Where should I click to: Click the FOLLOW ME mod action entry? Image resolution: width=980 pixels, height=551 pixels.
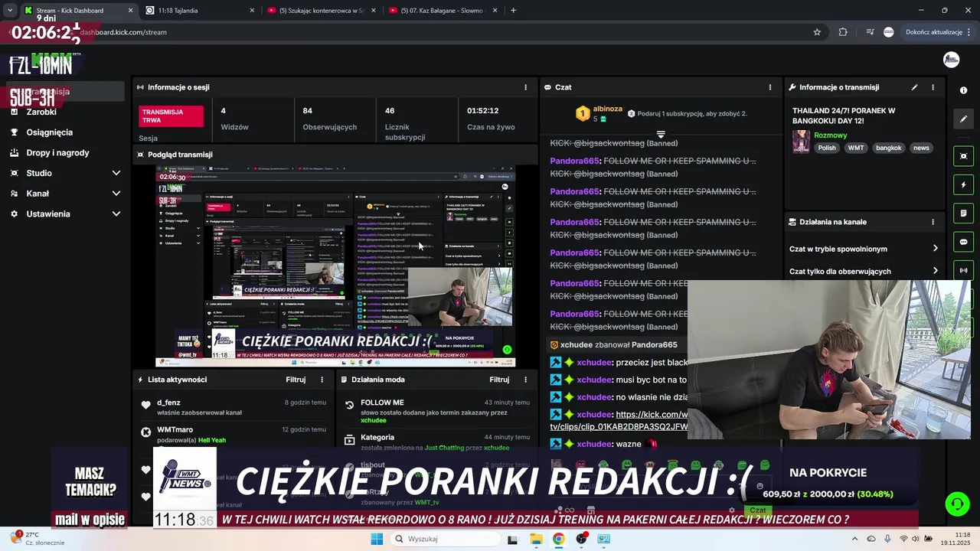click(437, 411)
